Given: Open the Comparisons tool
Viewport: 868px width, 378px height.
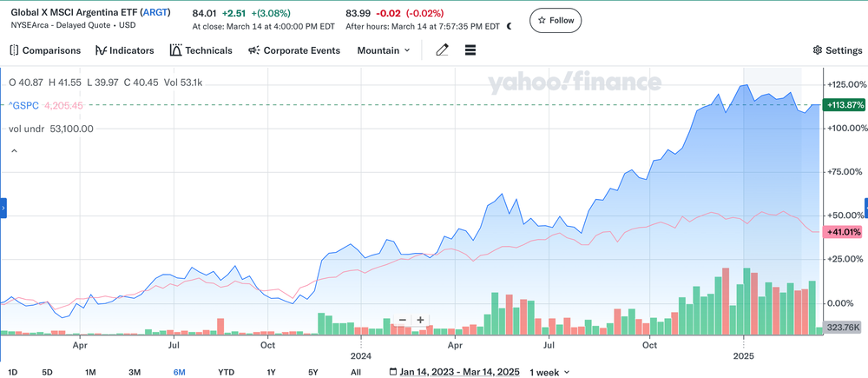Looking at the screenshot, I should pyautogui.click(x=45, y=50).
